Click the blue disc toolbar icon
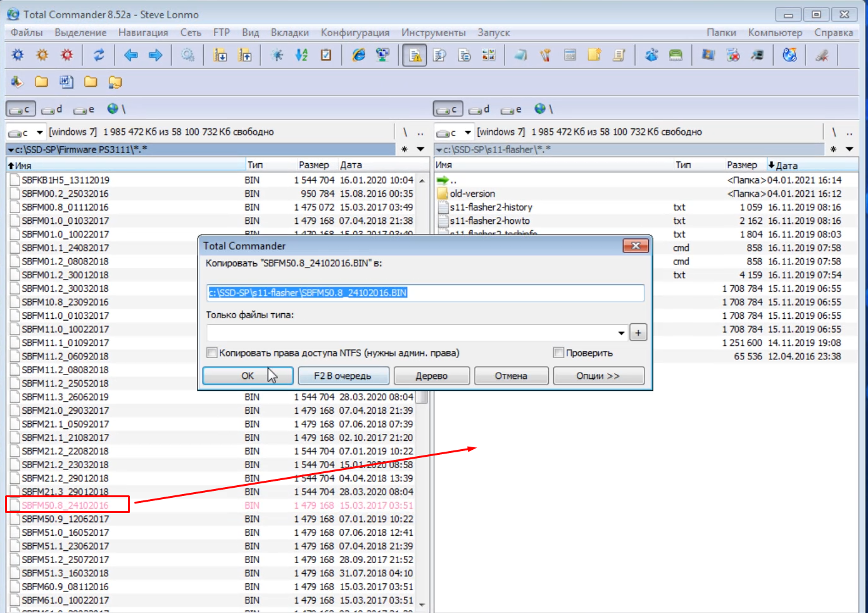Screen dimensions: 868x613 (789, 56)
